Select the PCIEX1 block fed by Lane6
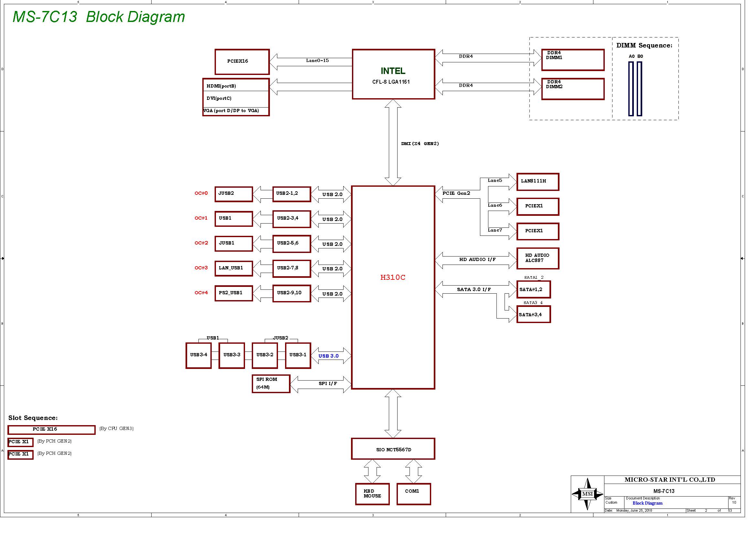 pos(538,207)
